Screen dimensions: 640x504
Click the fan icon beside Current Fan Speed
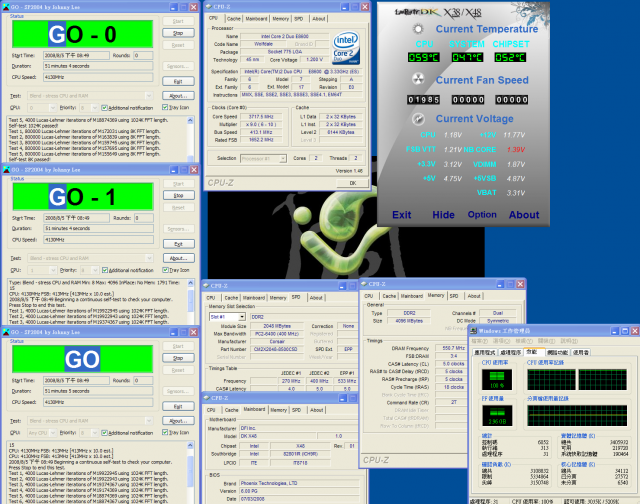(418, 79)
